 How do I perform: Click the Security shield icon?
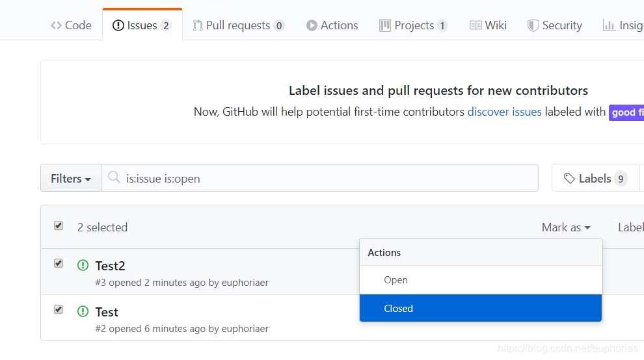(x=533, y=25)
